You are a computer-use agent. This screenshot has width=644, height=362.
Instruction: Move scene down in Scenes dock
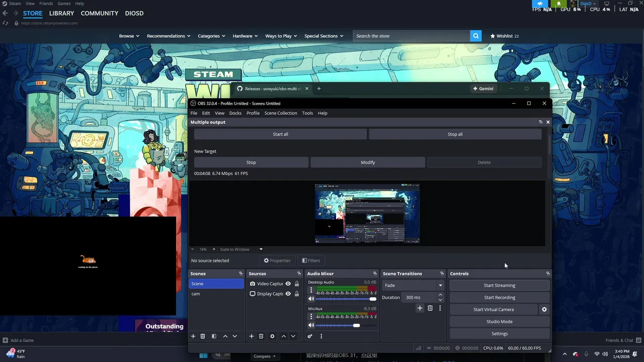click(x=234, y=336)
